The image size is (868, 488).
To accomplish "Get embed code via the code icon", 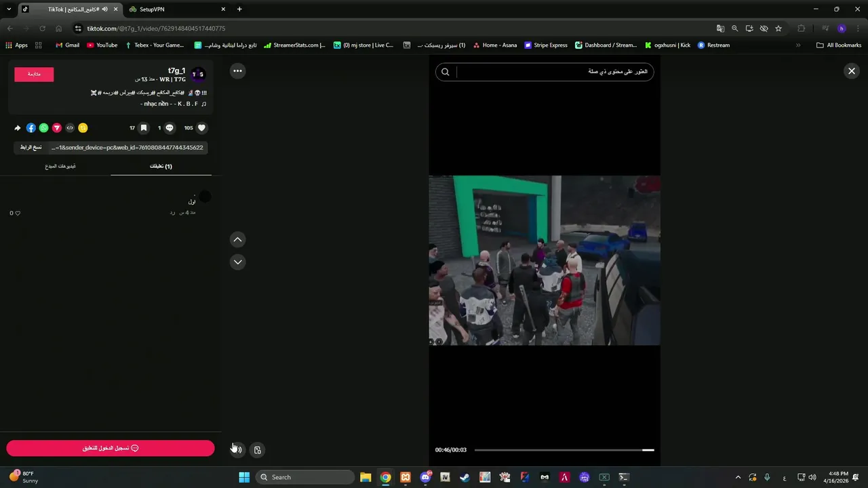I will pyautogui.click(x=70, y=127).
